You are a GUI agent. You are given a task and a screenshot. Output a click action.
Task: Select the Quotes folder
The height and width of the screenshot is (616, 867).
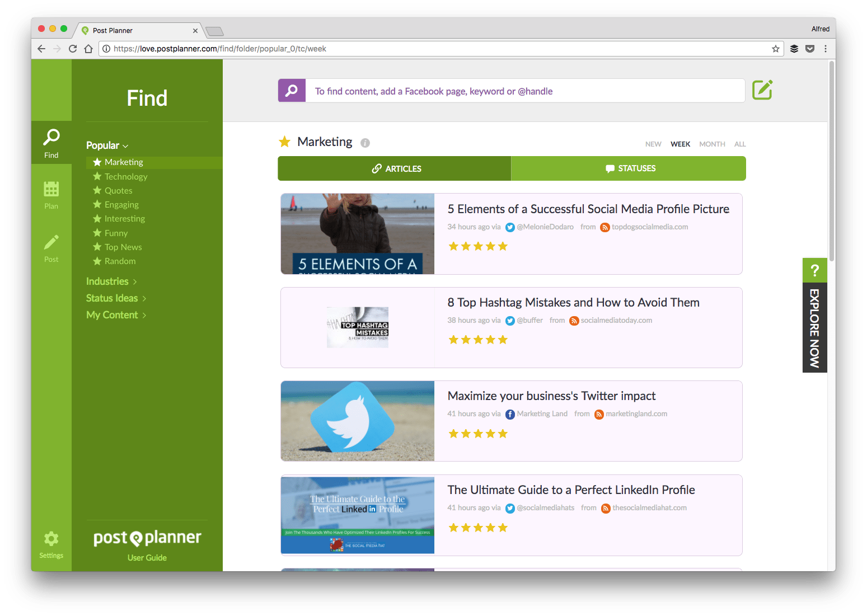pyautogui.click(x=113, y=191)
